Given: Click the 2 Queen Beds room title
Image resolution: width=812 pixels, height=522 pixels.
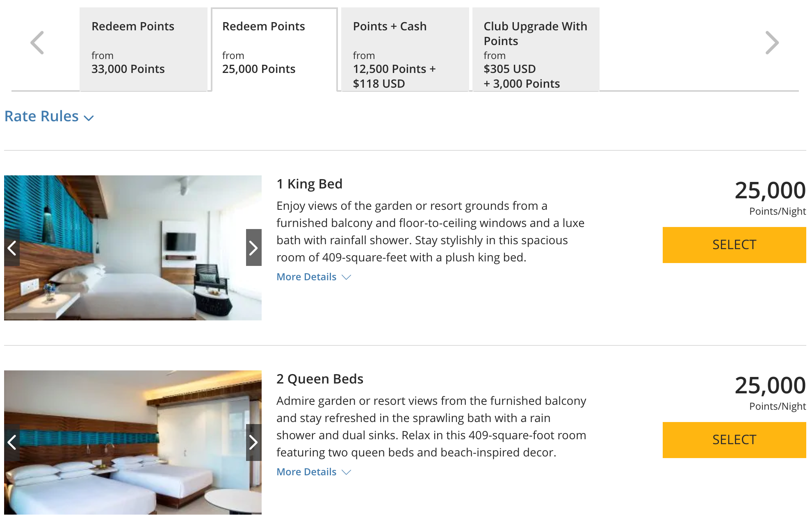Looking at the screenshot, I should pyautogui.click(x=319, y=379).
